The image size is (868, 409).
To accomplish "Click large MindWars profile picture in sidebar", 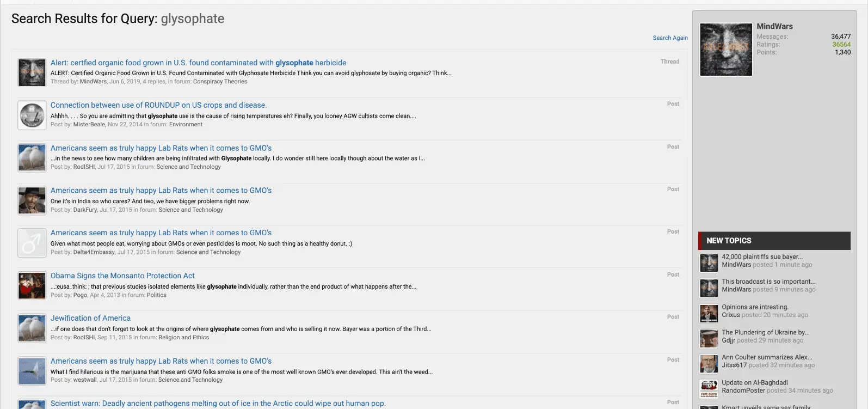I will [x=726, y=50].
